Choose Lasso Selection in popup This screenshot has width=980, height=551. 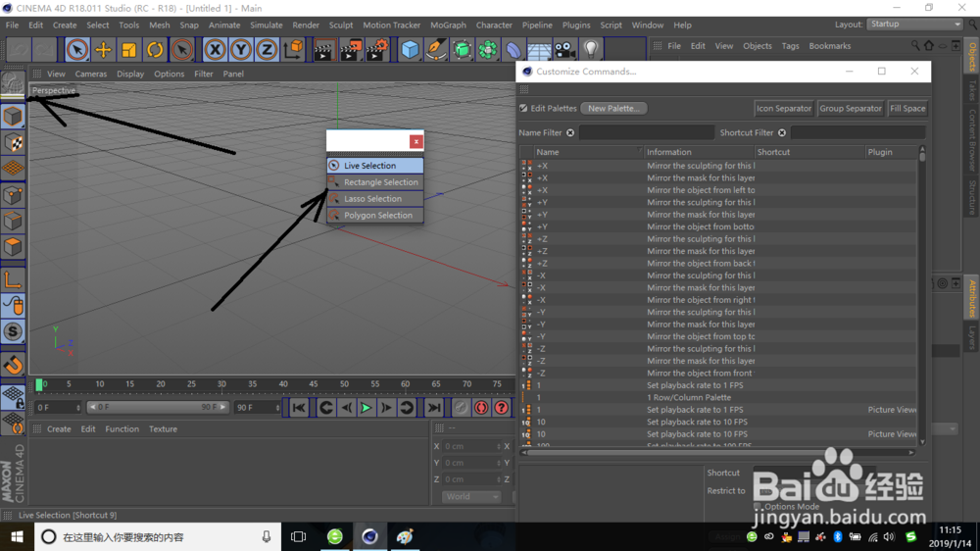pyautogui.click(x=375, y=198)
